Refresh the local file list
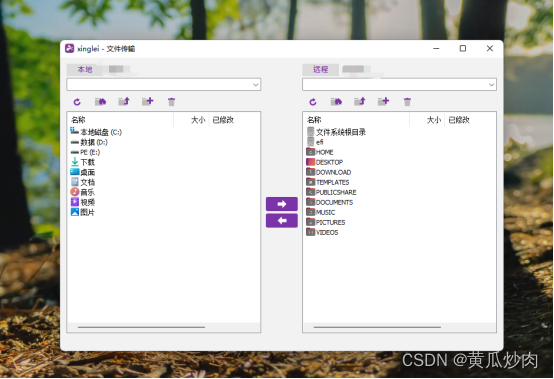The height and width of the screenshot is (379, 554). 77,102
